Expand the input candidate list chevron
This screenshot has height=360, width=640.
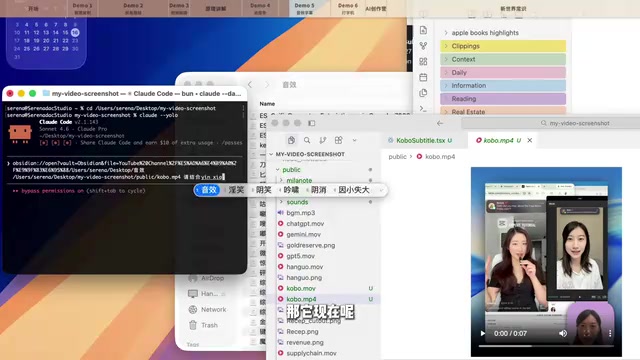(x=381, y=190)
